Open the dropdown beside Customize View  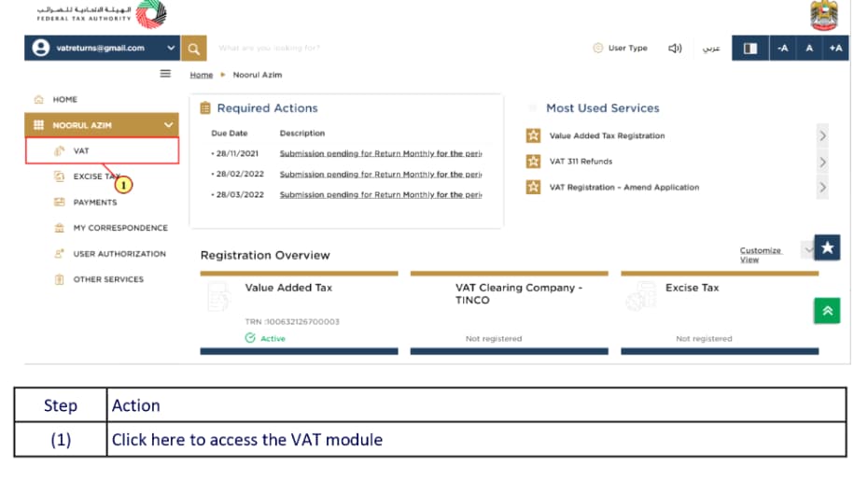pyautogui.click(x=807, y=249)
